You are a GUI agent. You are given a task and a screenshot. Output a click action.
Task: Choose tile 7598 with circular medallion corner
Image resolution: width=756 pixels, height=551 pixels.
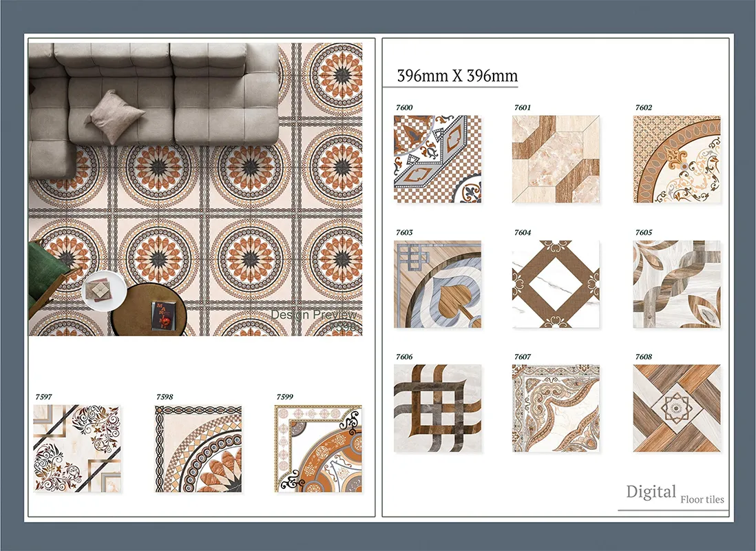coord(198,448)
